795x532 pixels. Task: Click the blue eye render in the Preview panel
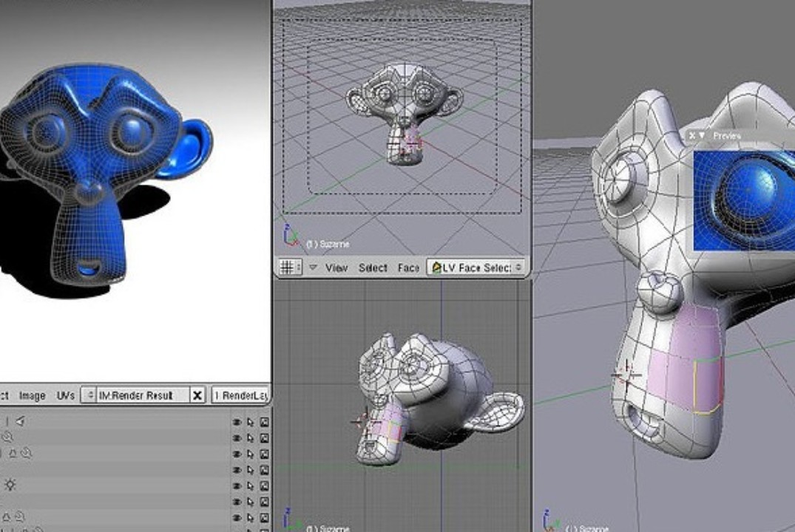pyautogui.click(x=744, y=200)
